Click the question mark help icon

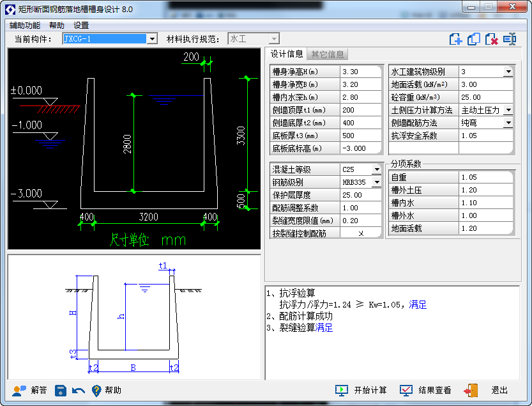pos(96,391)
